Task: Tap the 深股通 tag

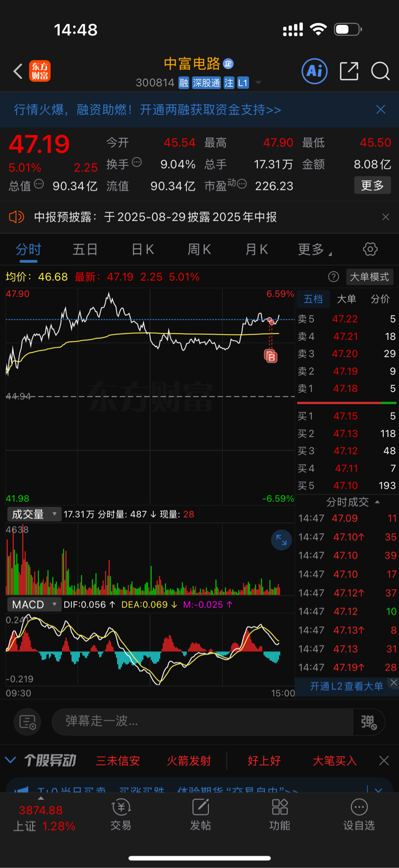Action: pyautogui.click(x=206, y=83)
